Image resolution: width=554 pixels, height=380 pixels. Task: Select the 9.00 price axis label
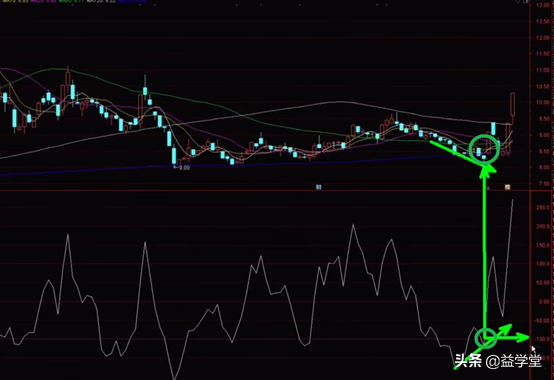coord(543,135)
